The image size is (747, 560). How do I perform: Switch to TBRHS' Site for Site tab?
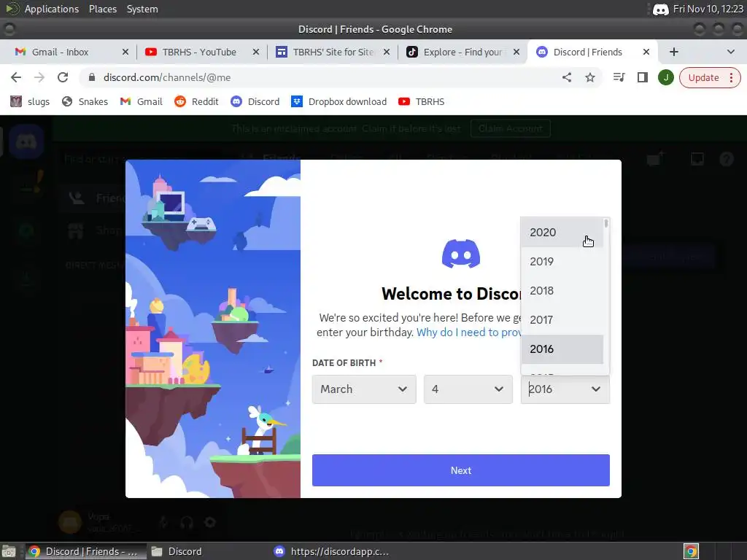click(333, 52)
